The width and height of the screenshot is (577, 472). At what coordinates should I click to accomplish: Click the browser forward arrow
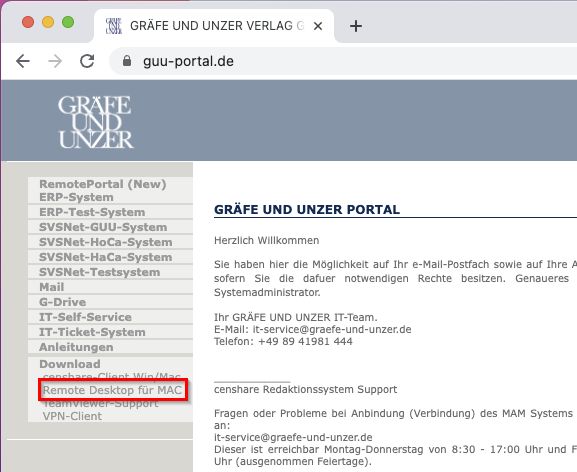[x=55, y=61]
